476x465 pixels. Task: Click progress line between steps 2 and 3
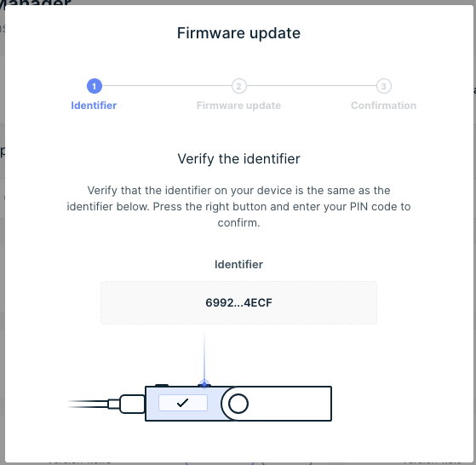[x=312, y=86]
